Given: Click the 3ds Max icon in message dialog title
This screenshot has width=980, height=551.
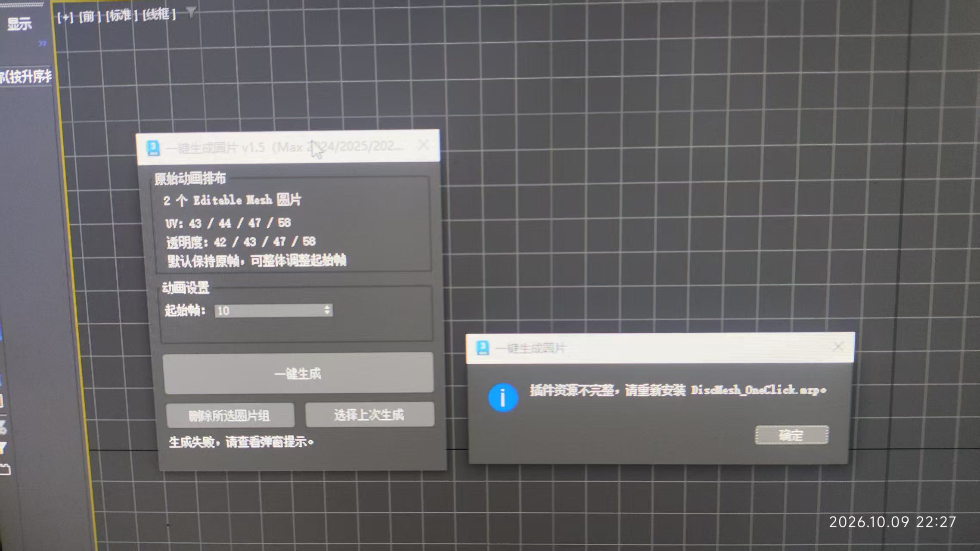Looking at the screenshot, I should [483, 347].
